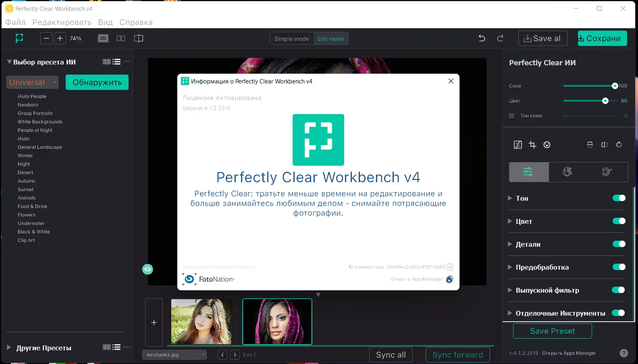Screen dimensions: 638x364
Task: Show AI presets as a list
Action: click(116, 62)
